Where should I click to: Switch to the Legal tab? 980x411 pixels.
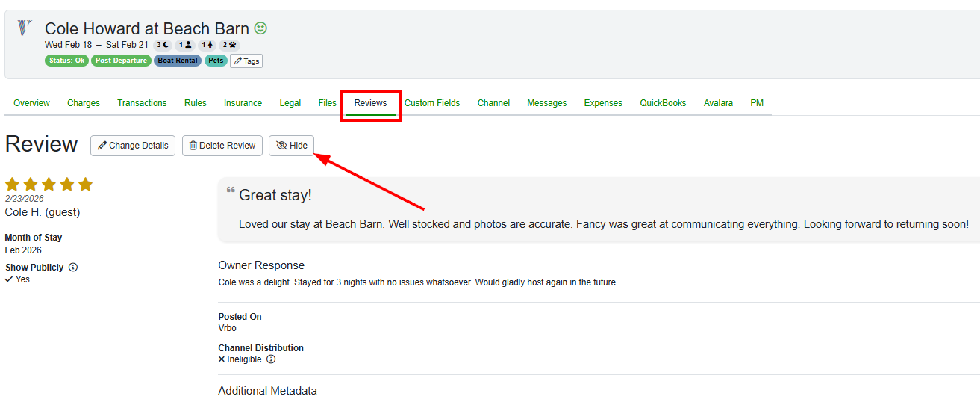[x=290, y=103]
